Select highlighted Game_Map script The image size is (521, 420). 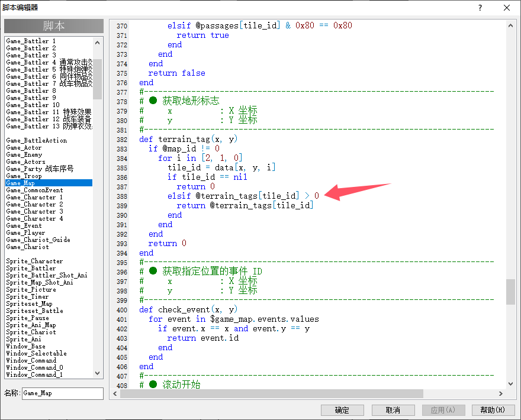[49, 183]
